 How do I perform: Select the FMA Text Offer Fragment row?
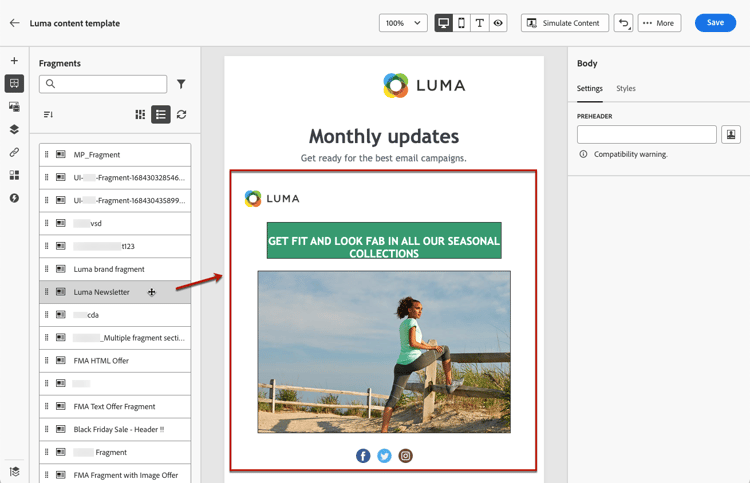tap(115, 406)
